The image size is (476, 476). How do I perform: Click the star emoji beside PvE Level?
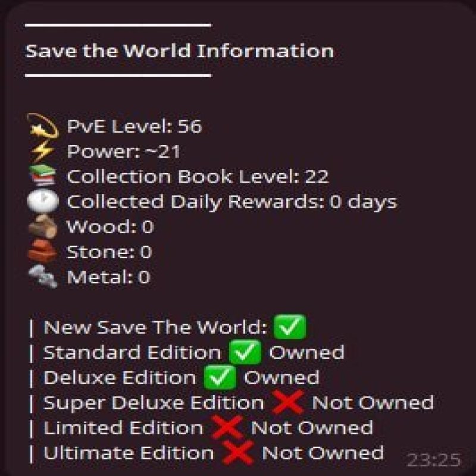coord(42,126)
